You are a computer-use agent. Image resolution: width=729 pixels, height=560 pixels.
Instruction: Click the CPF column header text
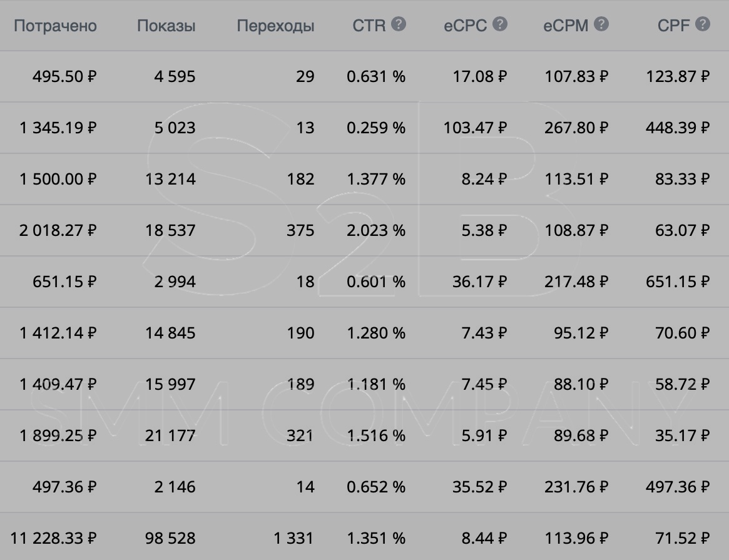point(673,26)
